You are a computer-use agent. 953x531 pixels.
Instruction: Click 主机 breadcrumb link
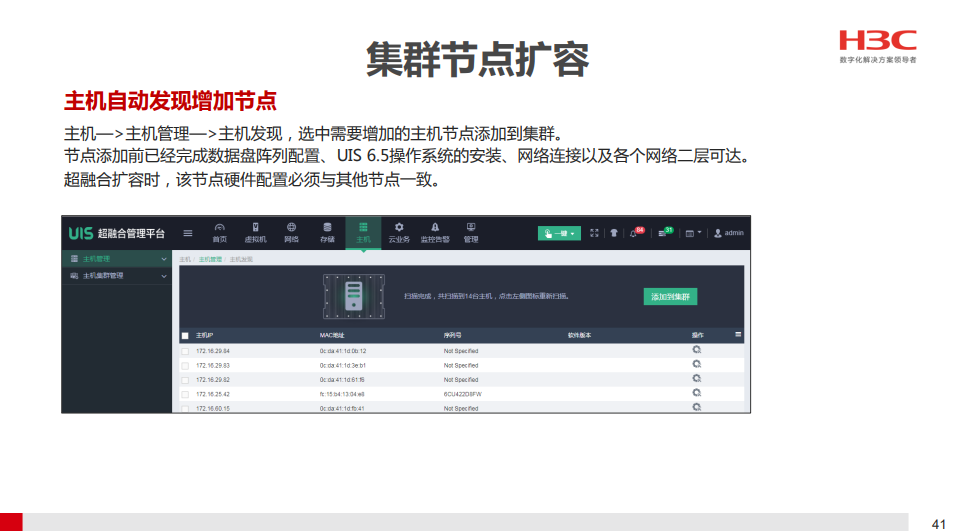185,259
